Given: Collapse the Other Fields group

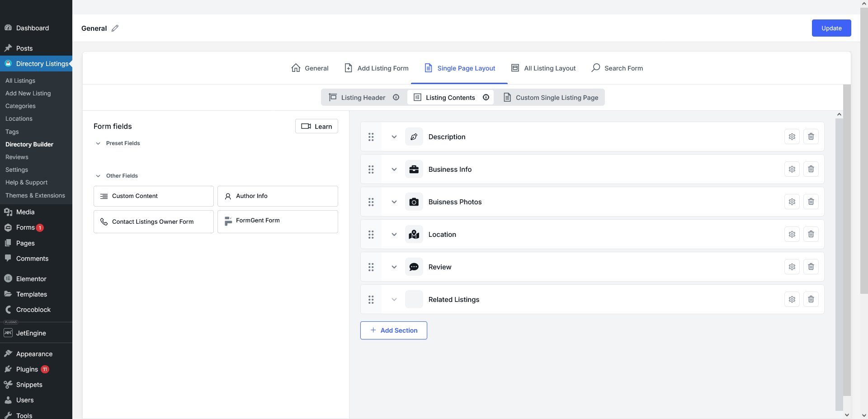Looking at the screenshot, I should tap(98, 176).
